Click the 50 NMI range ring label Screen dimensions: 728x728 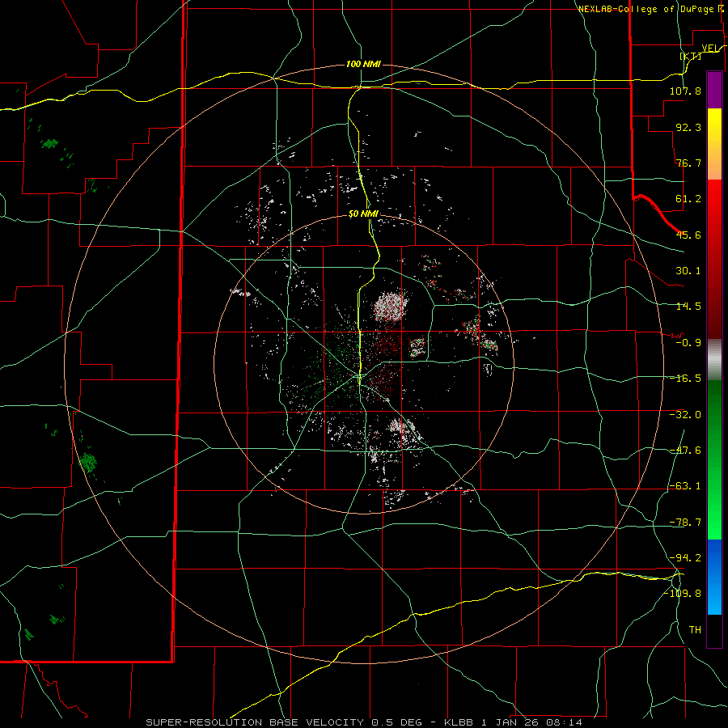[363, 214]
